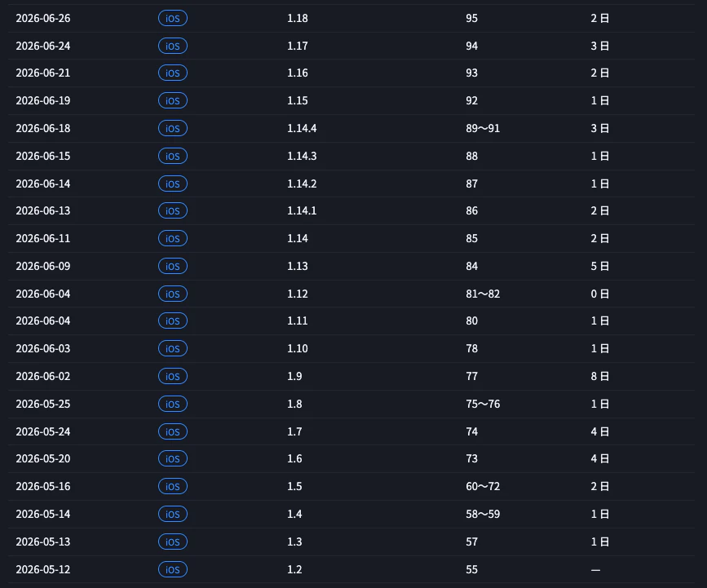Select the date 2026-06-11
This screenshot has height=588, width=707.
(43, 238)
